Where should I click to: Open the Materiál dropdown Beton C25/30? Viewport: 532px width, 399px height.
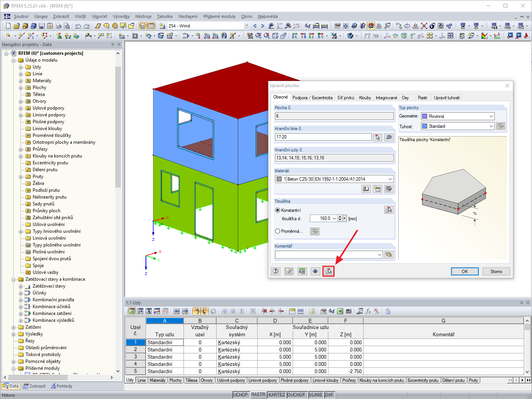(x=334, y=179)
